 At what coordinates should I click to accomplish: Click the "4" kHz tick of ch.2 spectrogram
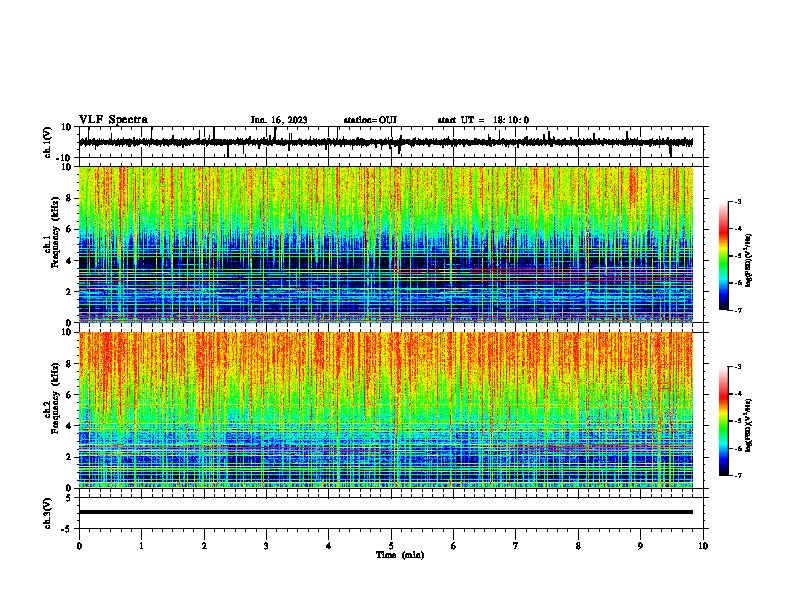[x=69, y=426]
